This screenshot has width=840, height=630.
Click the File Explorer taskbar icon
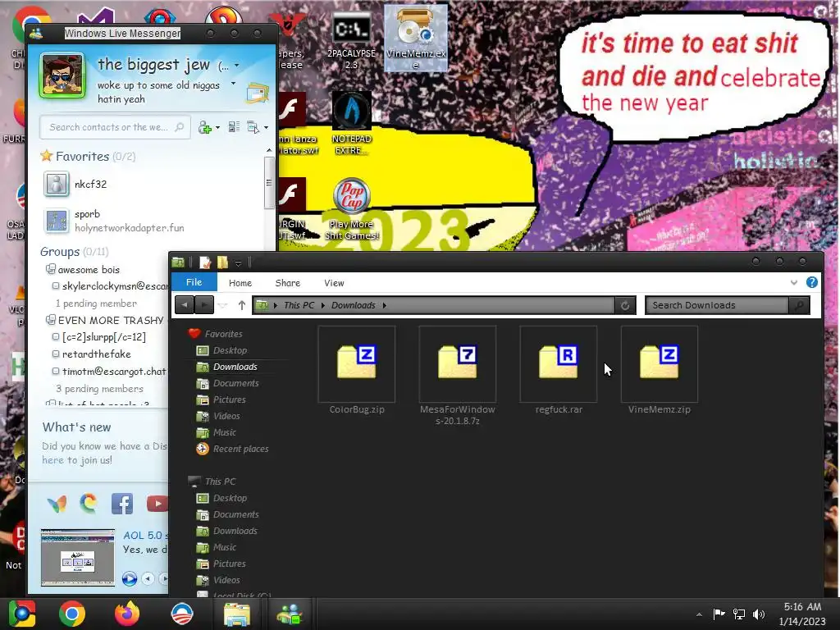pos(236,614)
